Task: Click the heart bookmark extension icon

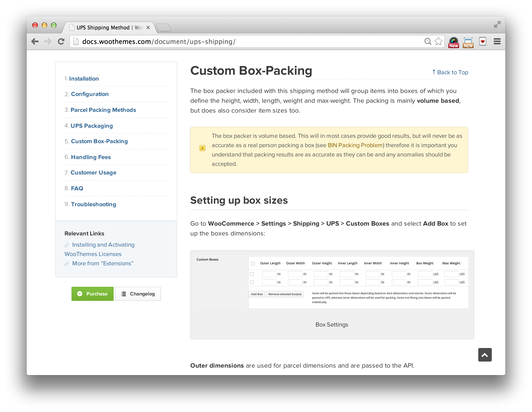Action: pyautogui.click(x=482, y=41)
